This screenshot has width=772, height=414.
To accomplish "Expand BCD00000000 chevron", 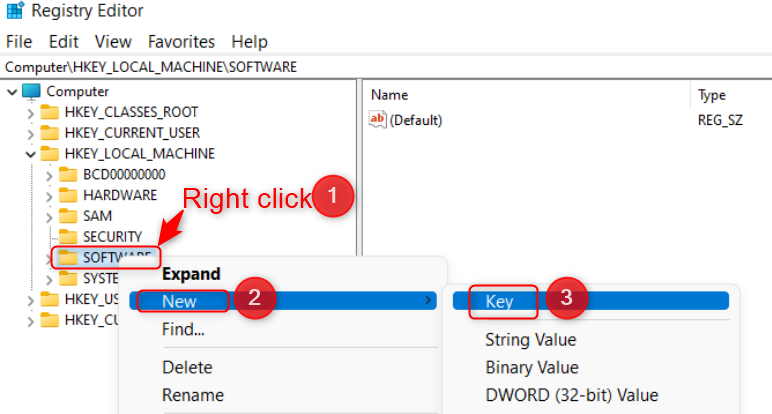I will point(49,175).
